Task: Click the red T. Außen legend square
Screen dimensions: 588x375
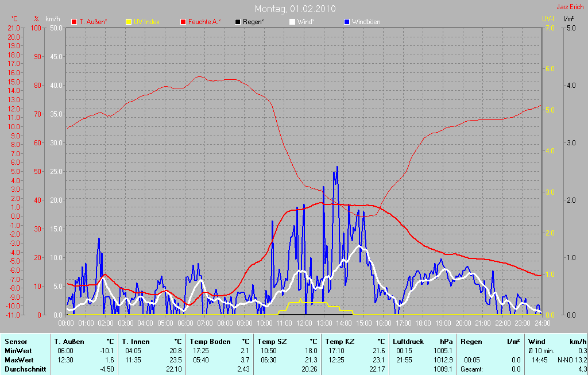Action: (x=74, y=22)
